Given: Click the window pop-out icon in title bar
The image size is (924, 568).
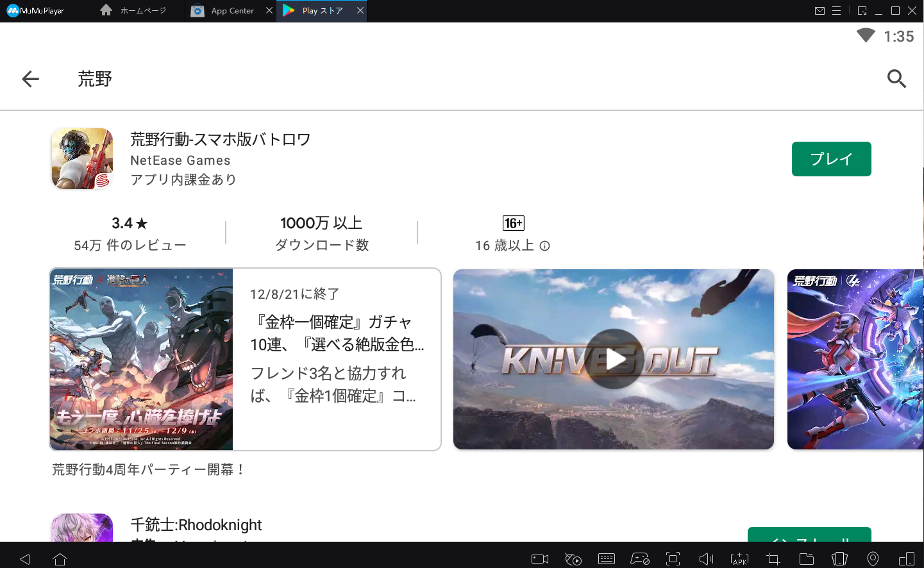Looking at the screenshot, I should tap(862, 11).
